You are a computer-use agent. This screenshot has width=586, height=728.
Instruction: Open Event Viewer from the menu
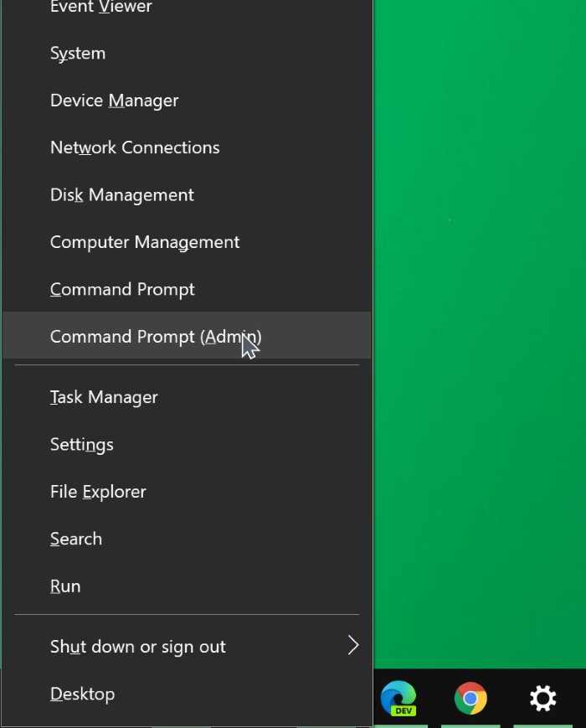coord(187,8)
